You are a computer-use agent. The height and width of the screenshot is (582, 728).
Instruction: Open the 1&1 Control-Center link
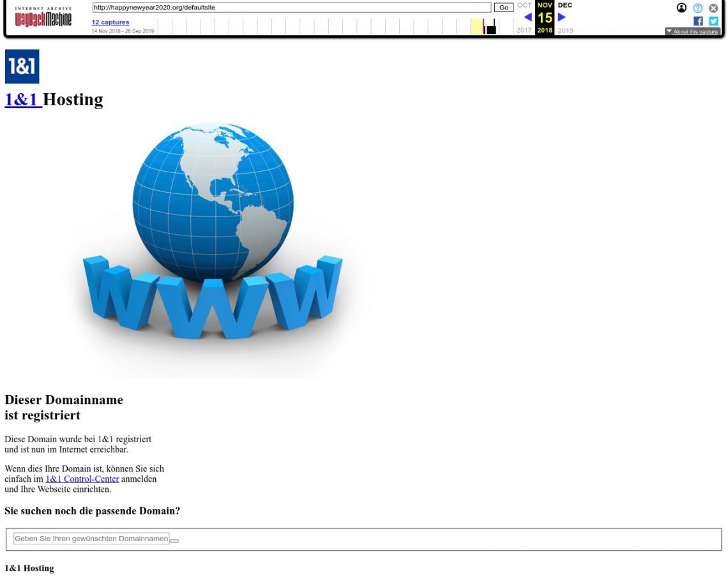tap(82, 479)
